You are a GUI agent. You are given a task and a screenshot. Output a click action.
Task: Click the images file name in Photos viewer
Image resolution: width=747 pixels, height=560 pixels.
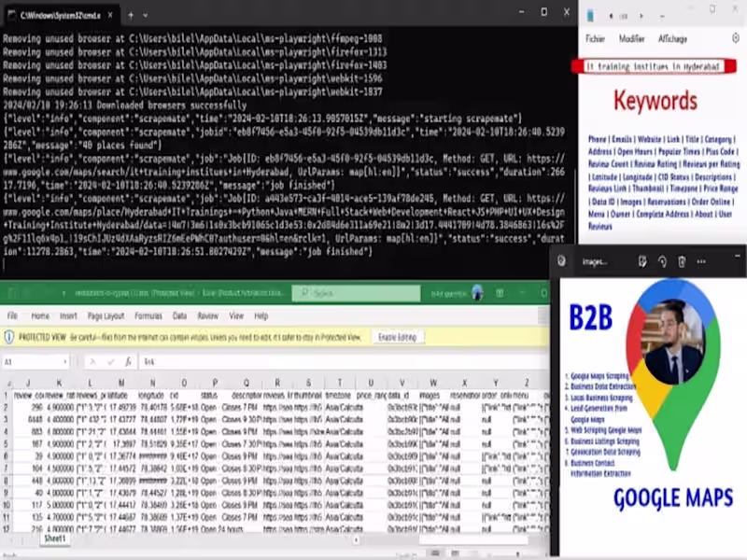click(595, 261)
